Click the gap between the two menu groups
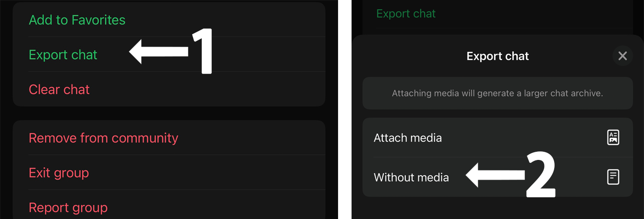 (x=169, y=113)
